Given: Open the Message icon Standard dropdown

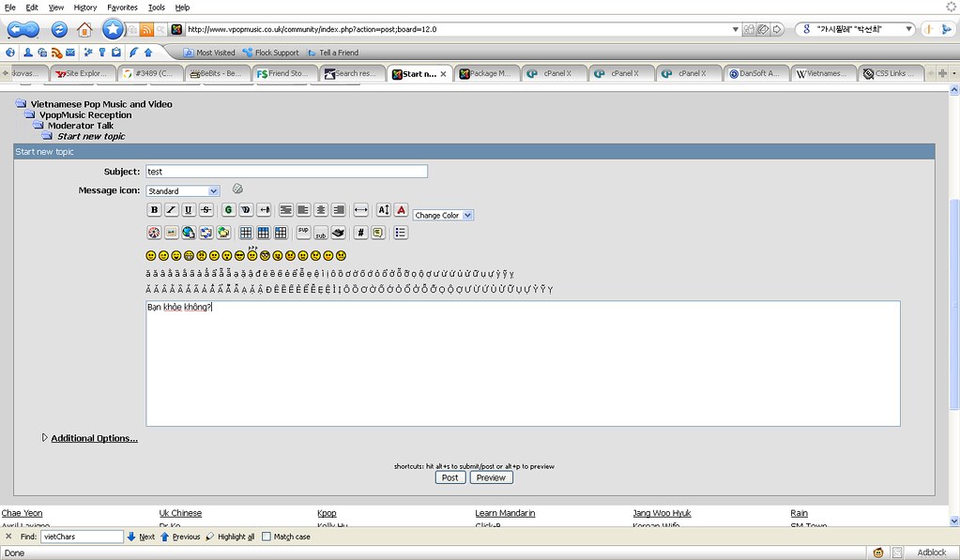Looking at the screenshot, I should click(182, 191).
